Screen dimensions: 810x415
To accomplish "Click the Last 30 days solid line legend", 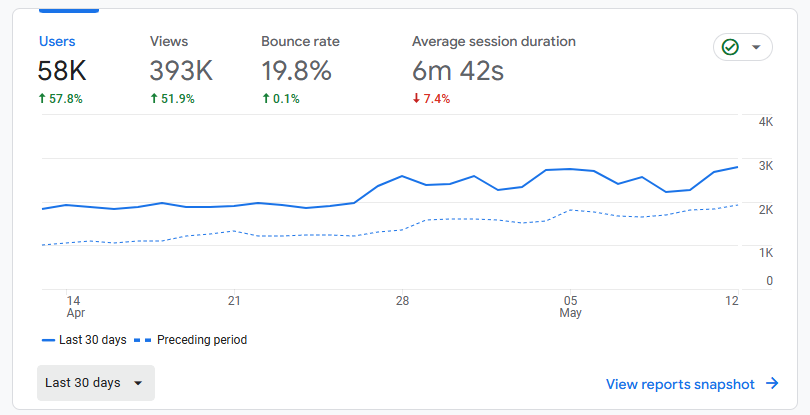I will (x=85, y=340).
